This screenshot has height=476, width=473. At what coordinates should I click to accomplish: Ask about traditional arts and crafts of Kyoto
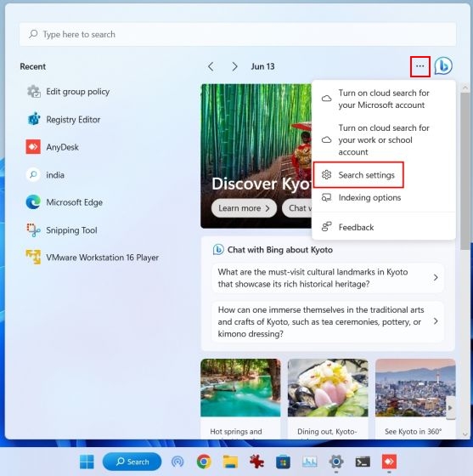(328, 322)
